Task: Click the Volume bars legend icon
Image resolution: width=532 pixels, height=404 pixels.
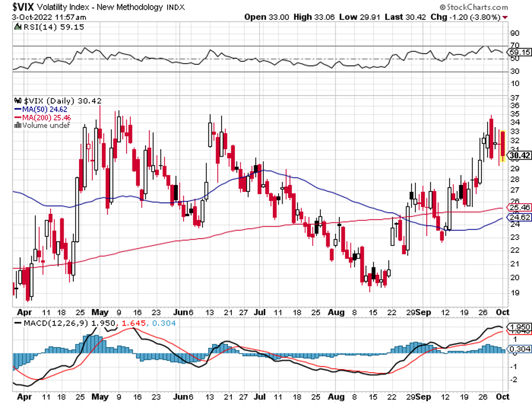Action: (18, 125)
